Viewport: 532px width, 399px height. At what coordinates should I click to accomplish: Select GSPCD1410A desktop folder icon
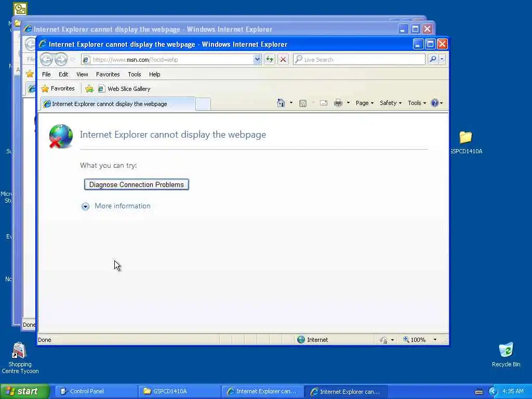[467, 142]
